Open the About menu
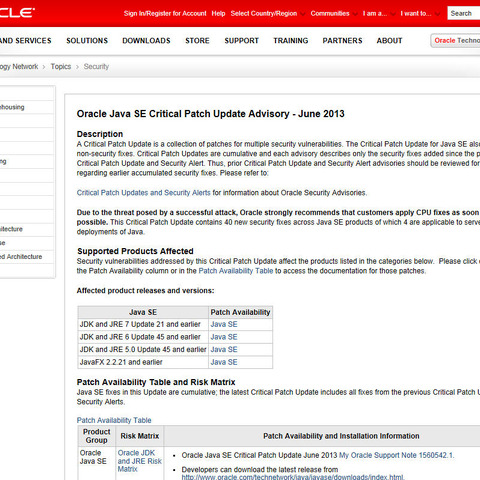 click(x=389, y=41)
